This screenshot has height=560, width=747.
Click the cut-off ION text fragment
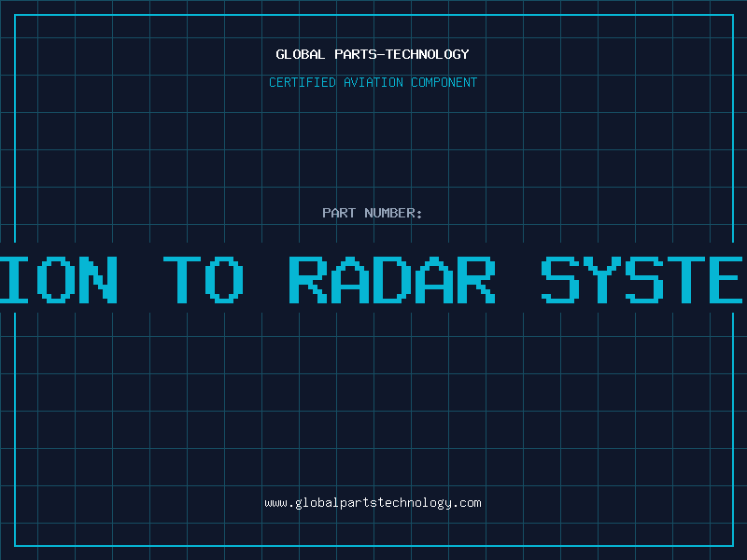click(58, 280)
